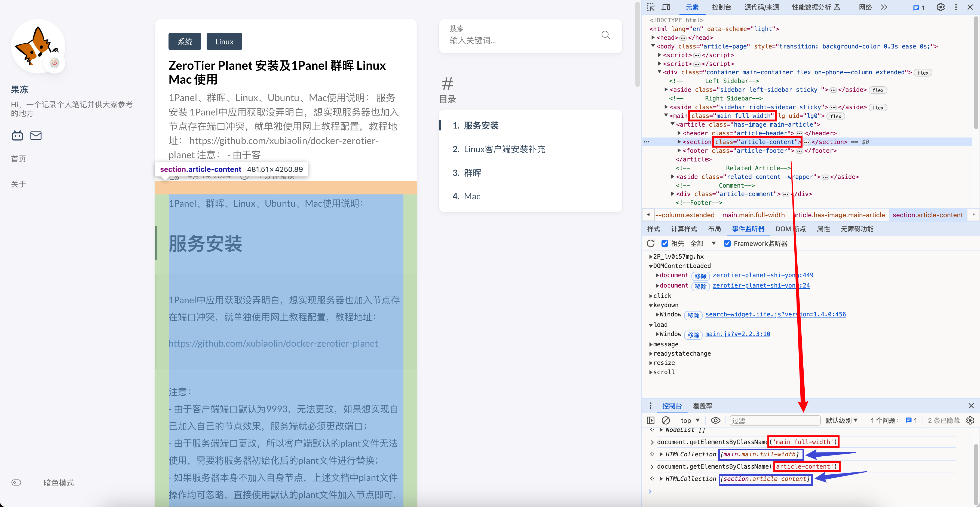Click 移除 for the main.js load listener
The height and width of the screenshot is (507, 980).
(x=693, y=335)
